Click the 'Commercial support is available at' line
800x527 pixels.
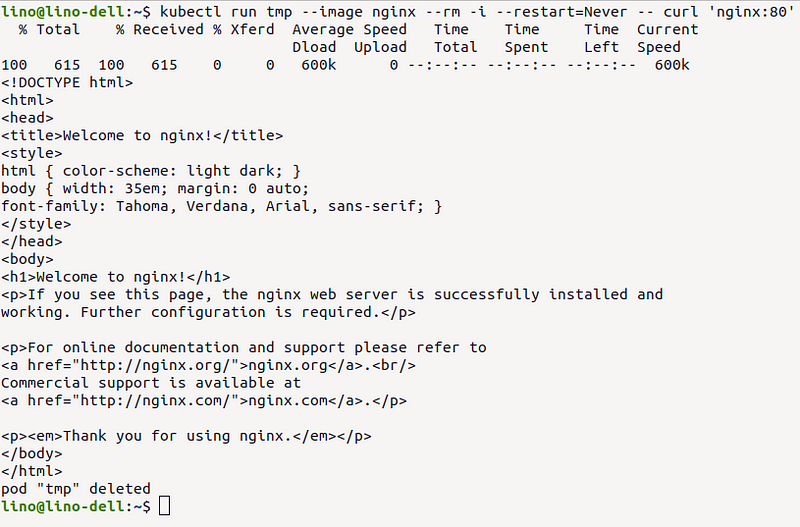[x=151, y=383]
